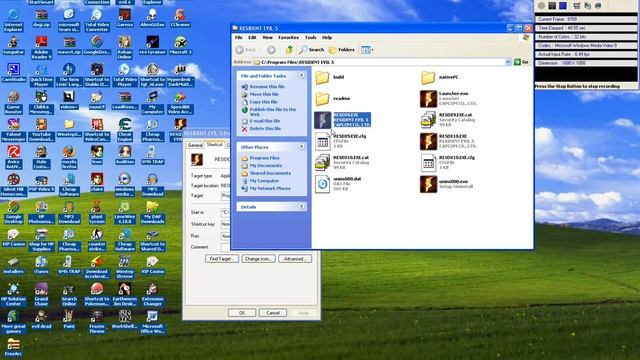Open Google Desktop shortcut icon
Image resolution: width=640 pixels, height=360 pixels.
click(13, 212)
